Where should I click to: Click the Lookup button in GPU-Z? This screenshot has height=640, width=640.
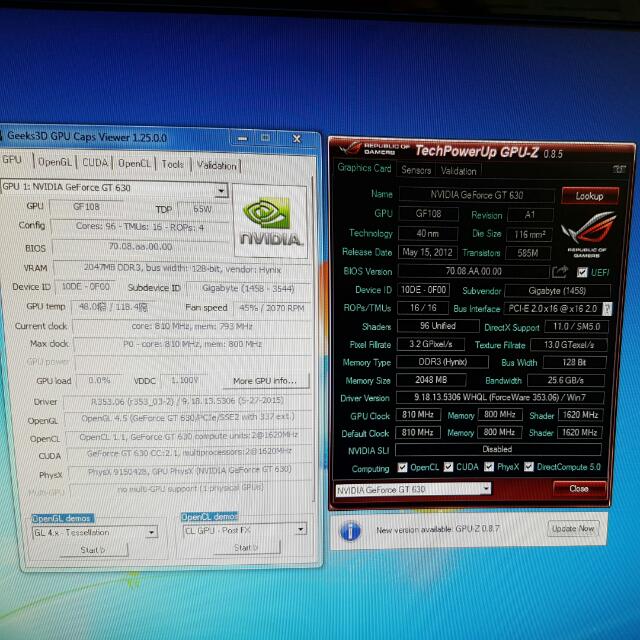590,196
